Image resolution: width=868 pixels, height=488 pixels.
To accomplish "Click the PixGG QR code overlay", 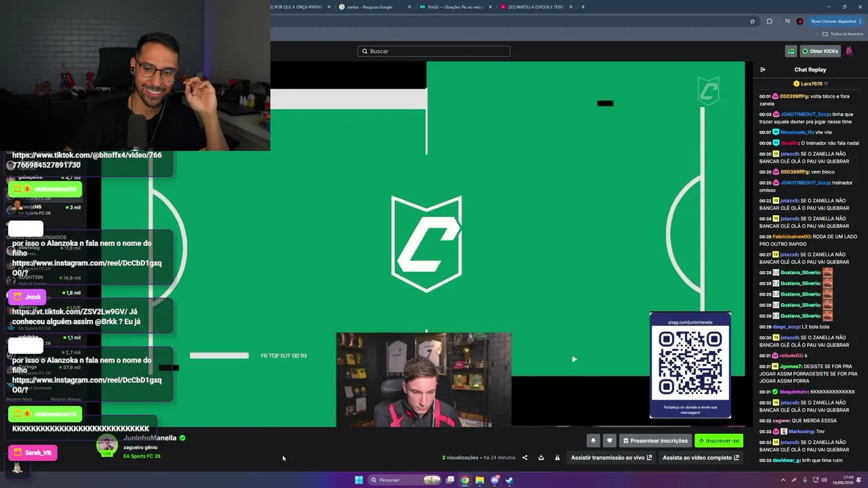I will coord(690,365).
